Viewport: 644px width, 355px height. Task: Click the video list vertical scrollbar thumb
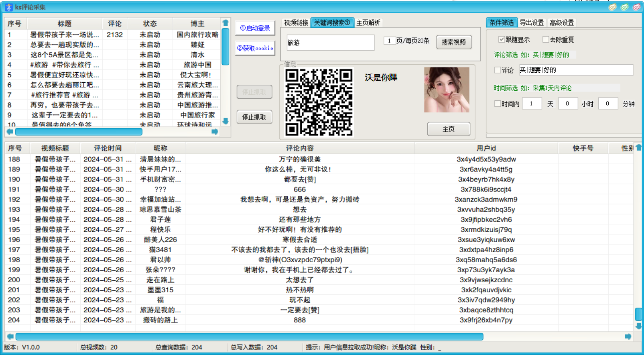click(x=226, y=47)
